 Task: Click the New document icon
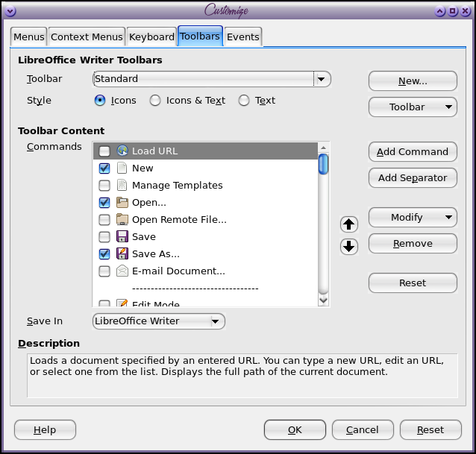(122, 168)
